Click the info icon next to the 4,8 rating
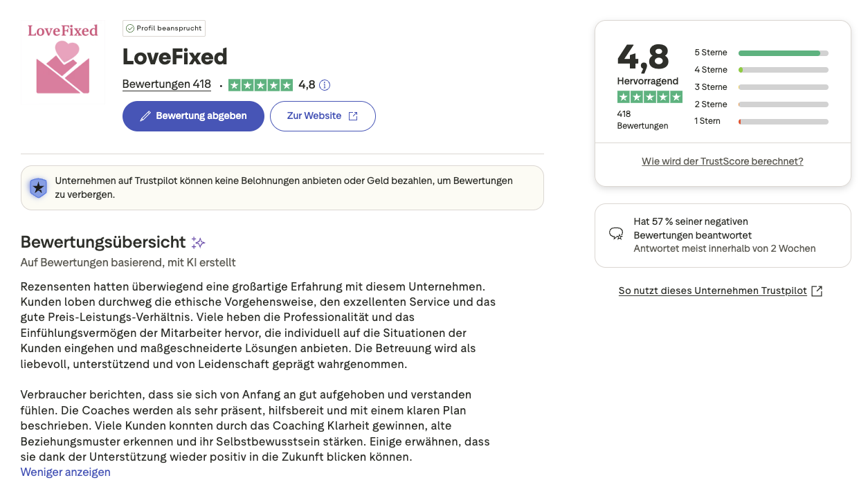 tap(324, 84)
